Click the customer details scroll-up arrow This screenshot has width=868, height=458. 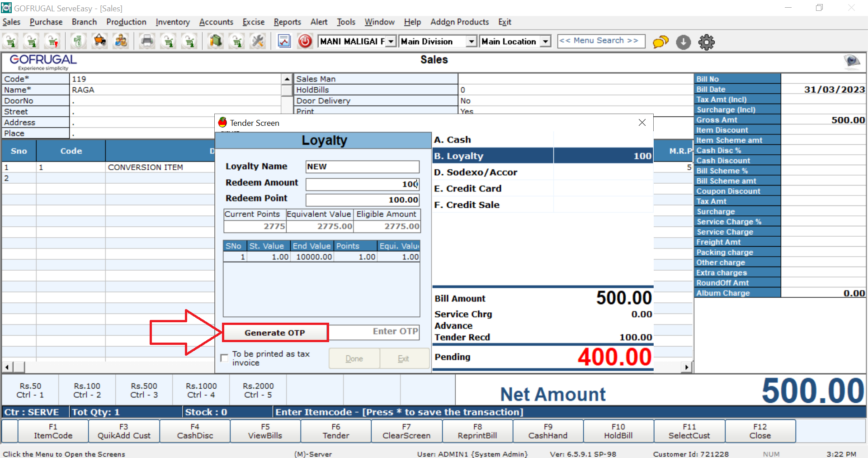pos(287,79)
